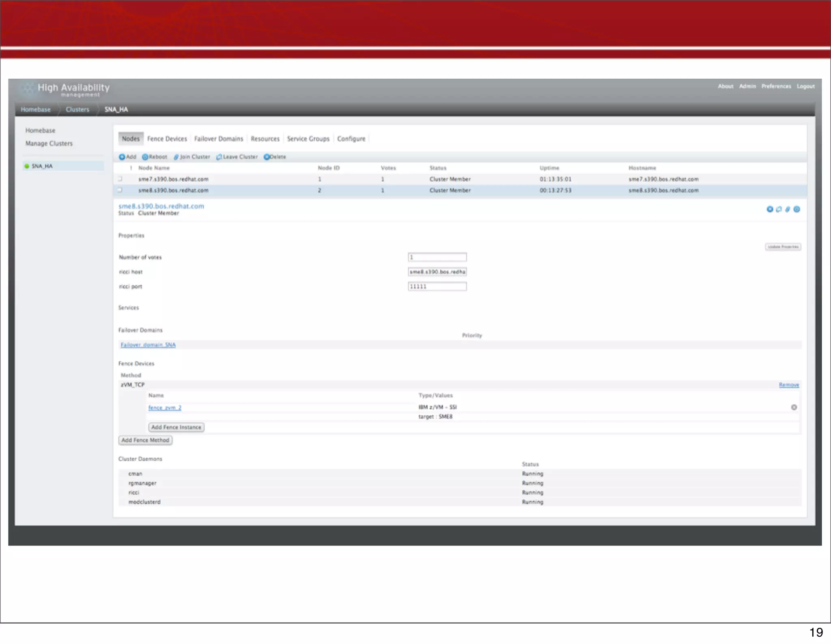This screenshot has height=644, width=831.
Task: Click the Add node icon in toolbar
Action: pyautogui.click(x=122, y=157)
